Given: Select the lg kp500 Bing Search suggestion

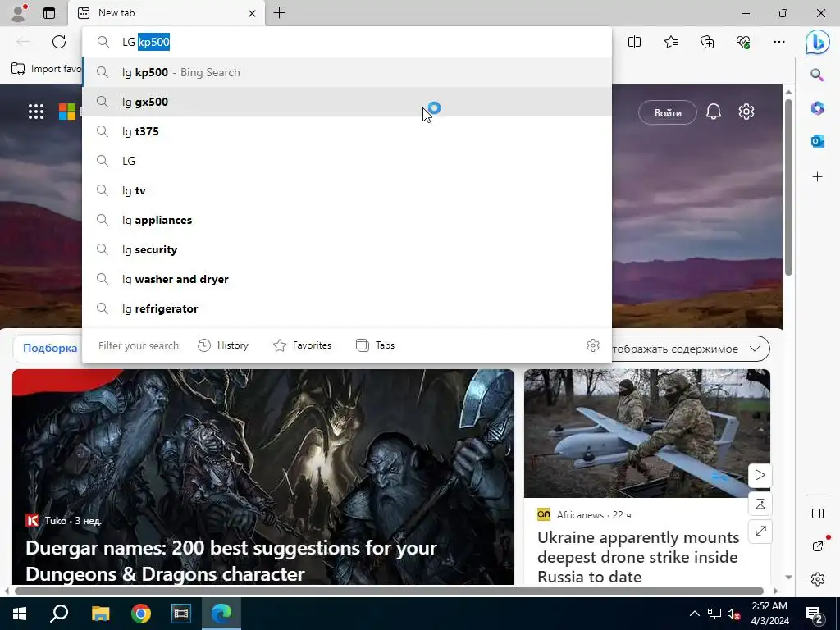Looking at the screenshot, I should (347, 72).
